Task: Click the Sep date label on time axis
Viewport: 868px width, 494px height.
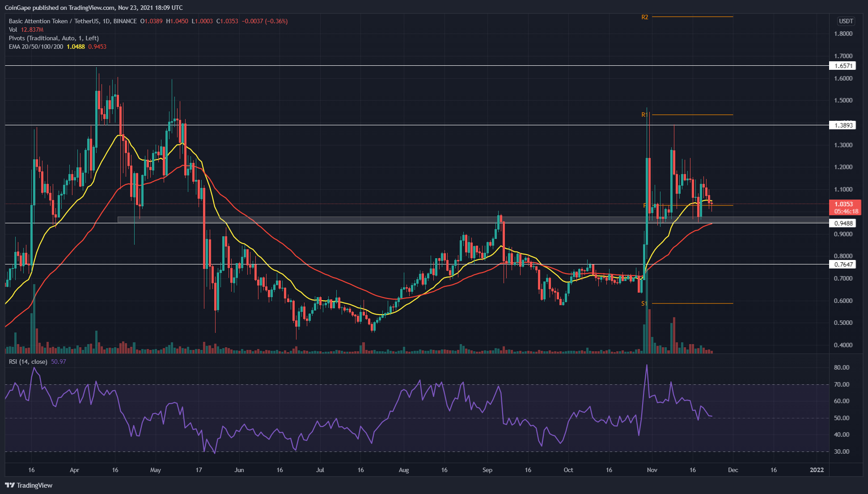Action: (x=487, y=470)
